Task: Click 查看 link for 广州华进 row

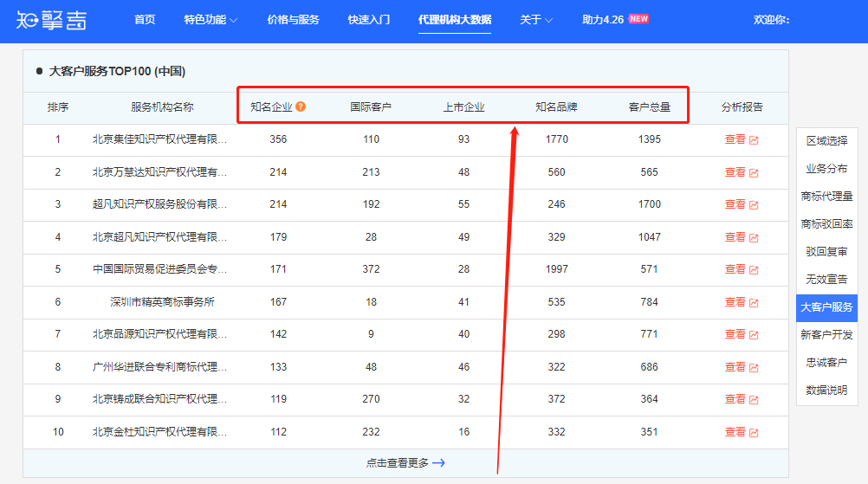Action: pyautogui.click(x=735, y=367)
